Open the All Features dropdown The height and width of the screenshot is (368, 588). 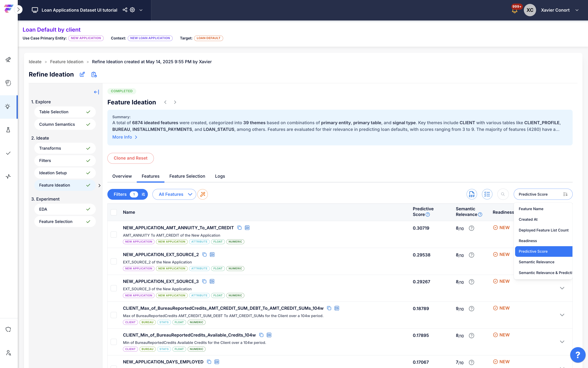tap(174, 194)
